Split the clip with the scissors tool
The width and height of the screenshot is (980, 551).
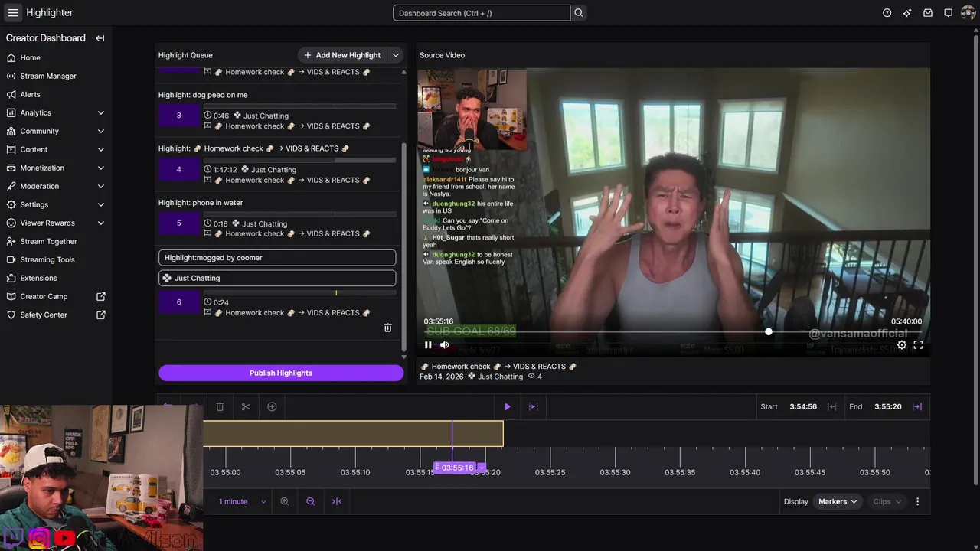point(246,406)
